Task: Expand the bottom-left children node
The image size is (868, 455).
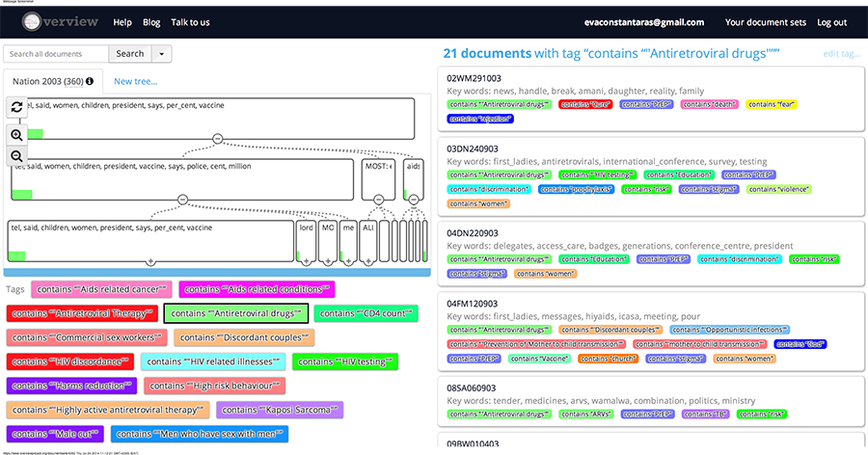Action: (150, 261)
